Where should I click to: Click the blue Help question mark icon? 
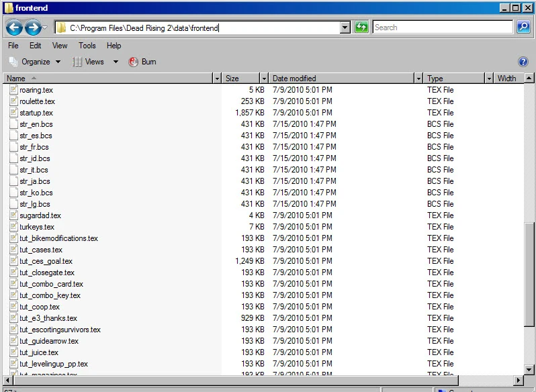(x=523, y=62)
